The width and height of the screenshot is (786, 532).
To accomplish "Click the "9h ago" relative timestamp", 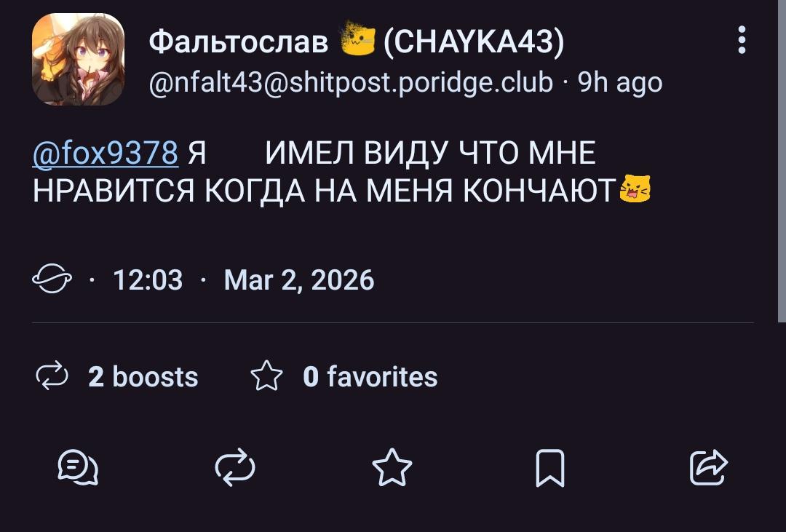I will click(620, 83).
